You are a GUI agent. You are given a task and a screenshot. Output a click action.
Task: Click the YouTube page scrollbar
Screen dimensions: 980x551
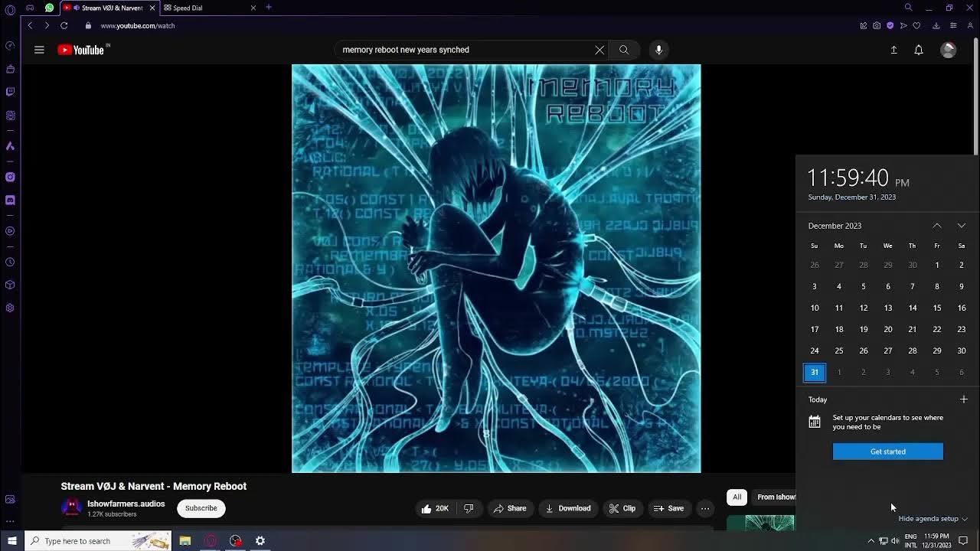tap(975, 95)
